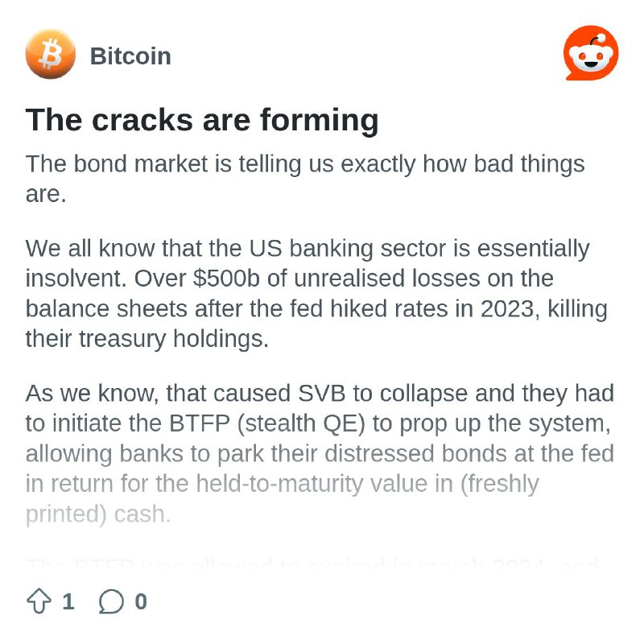Upvote the post with the arrow icon
This screenshot has height=644, width=644.
click(x=39, y=601)
